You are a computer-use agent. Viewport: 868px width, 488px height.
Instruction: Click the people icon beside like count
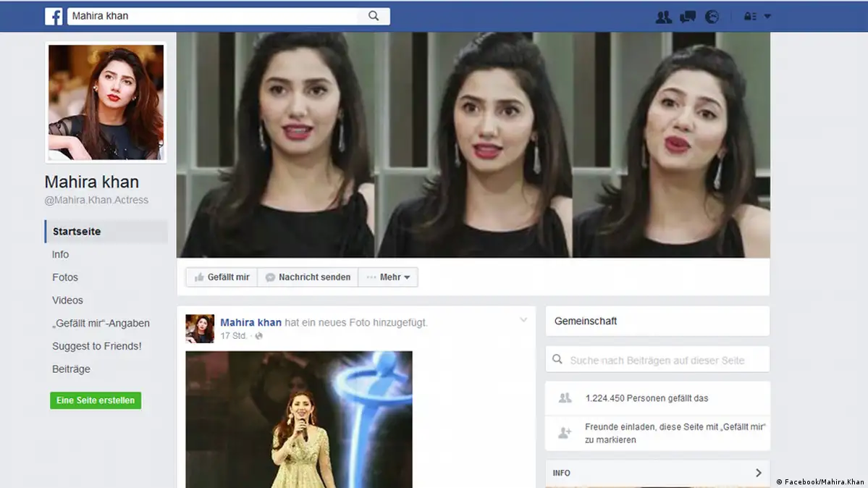tap(565, 398)
